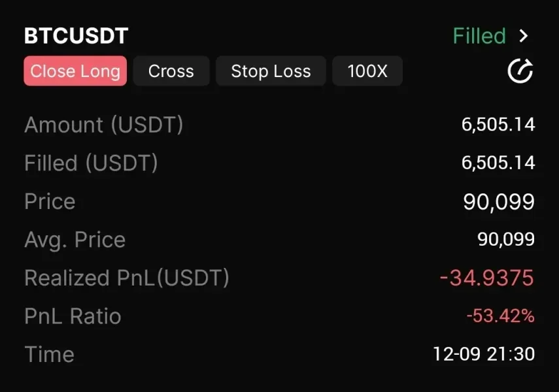Tap the green Filled status text
Screen dimensions: 559x392
(479, 36)
